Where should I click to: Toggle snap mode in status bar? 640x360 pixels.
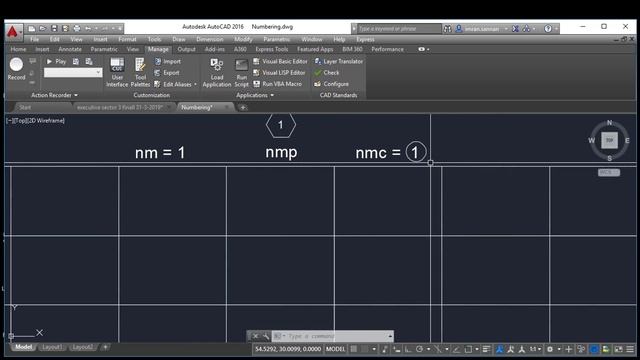click(364, 349)
